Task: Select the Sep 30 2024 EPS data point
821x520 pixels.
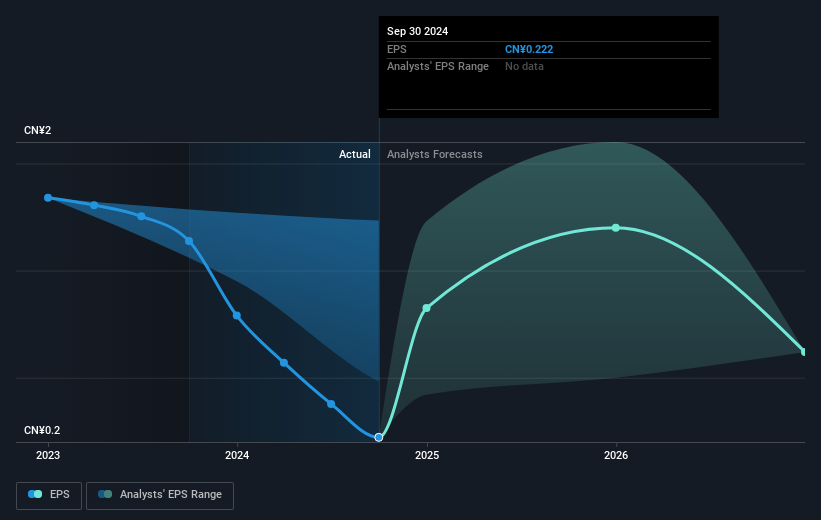Action: coord(379,437)
